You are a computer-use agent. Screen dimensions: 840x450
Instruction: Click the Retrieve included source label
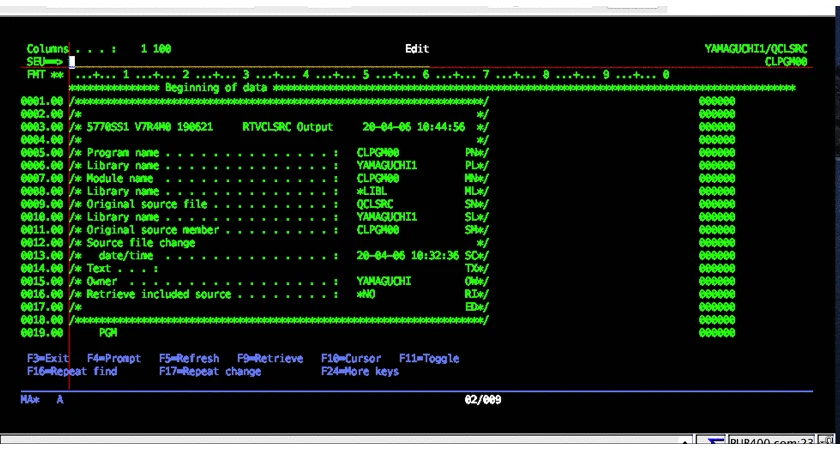point(159,294)
